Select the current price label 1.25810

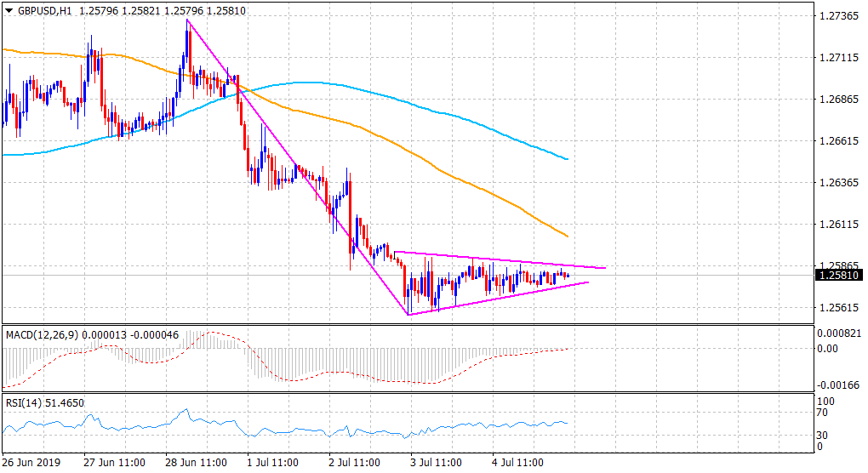tap(839, 275)
